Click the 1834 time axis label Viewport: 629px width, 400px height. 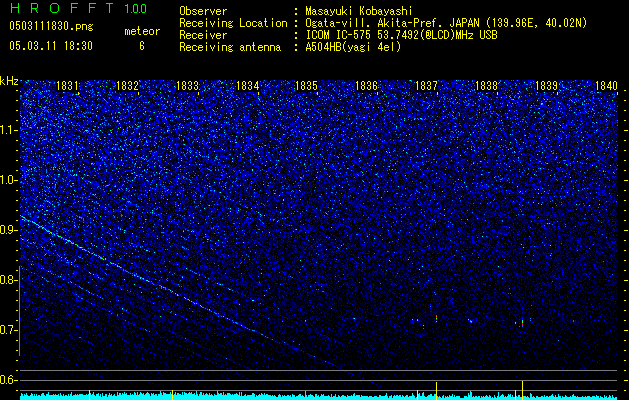[x=248, y=86]
